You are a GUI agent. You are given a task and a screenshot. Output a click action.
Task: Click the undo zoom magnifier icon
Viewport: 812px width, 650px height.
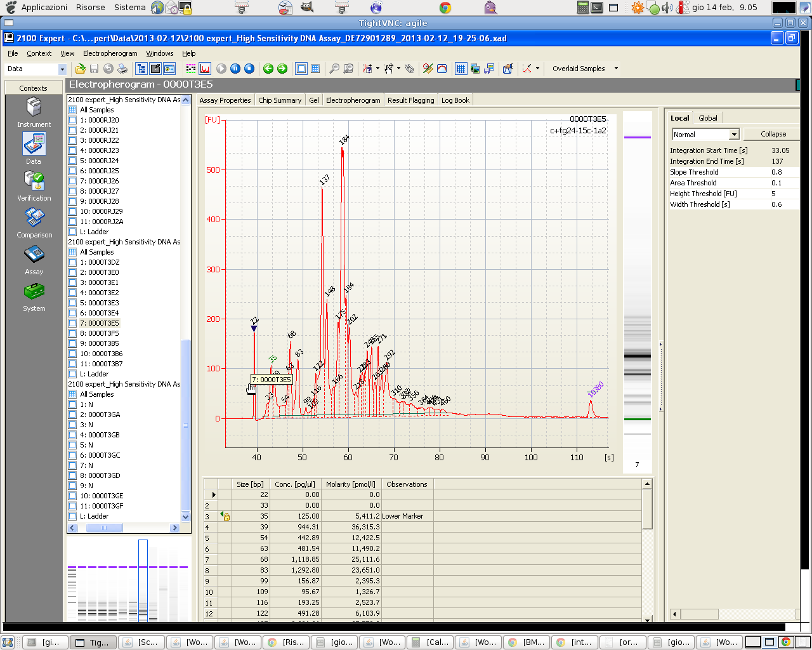[348, 69]
